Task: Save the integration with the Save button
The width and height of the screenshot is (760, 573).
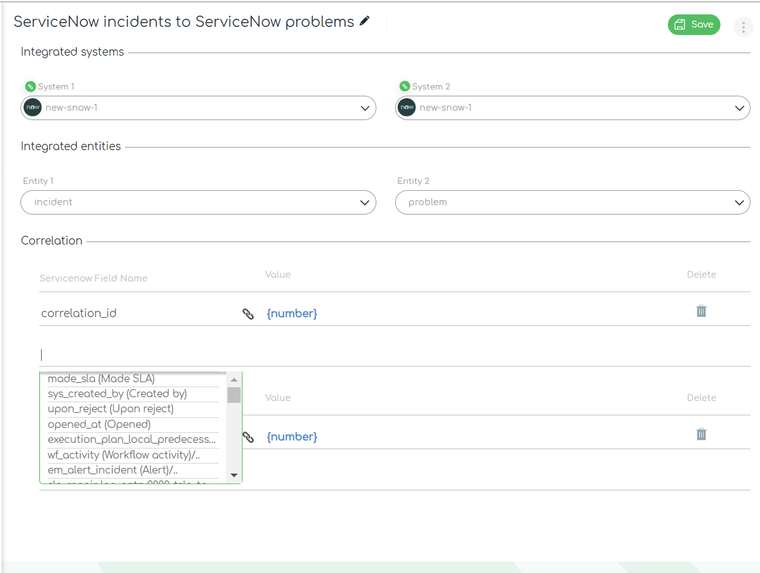Action: [x=694, y=24]
